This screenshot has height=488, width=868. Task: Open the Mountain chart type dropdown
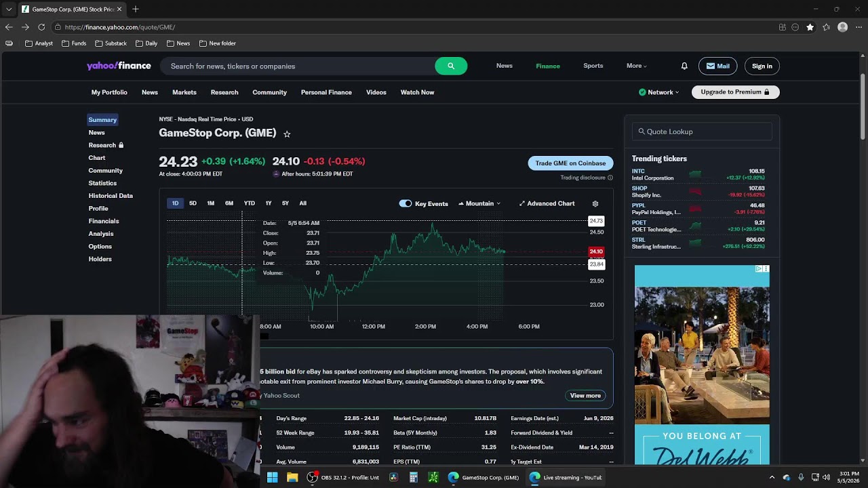pos(479,203)
